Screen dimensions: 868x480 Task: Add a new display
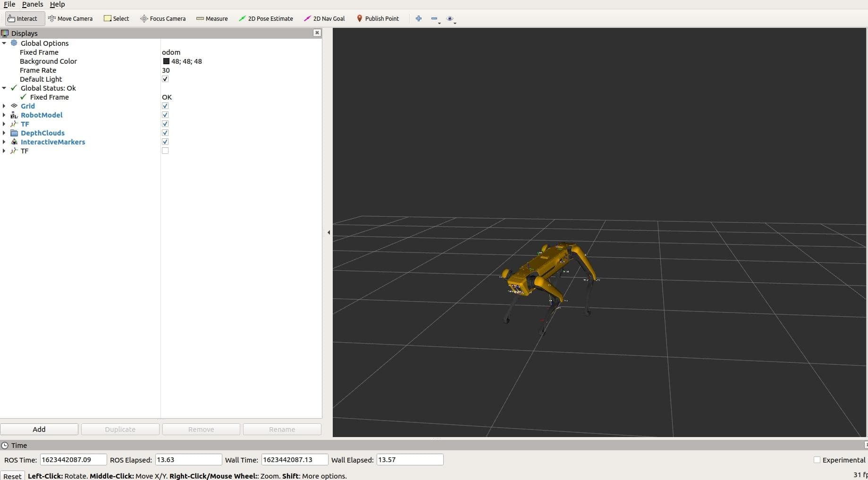39,429
